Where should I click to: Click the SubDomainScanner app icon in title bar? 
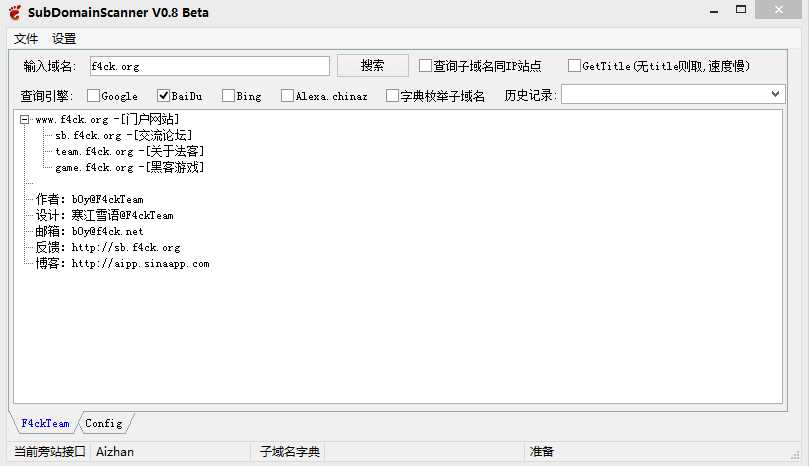[x=15, y=12]
